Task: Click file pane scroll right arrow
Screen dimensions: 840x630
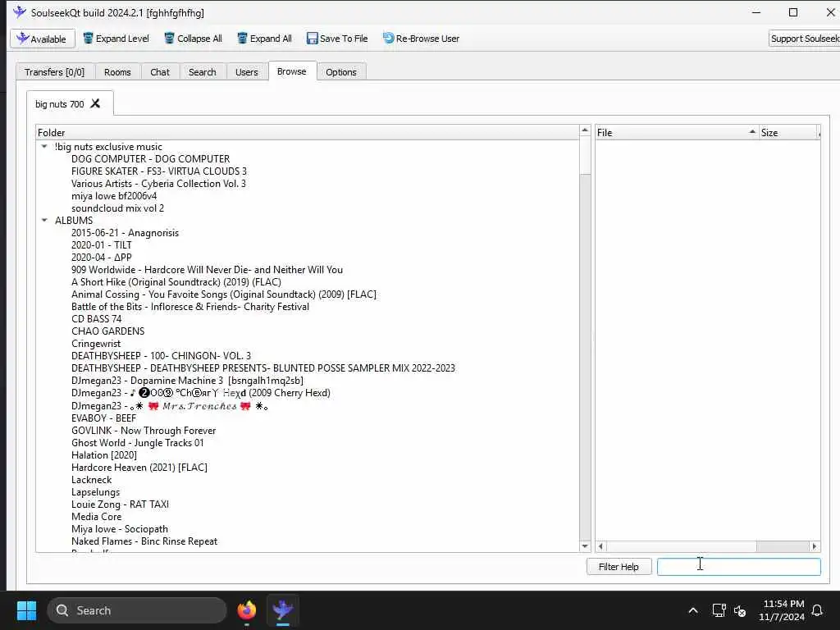Action: (815, 546)
